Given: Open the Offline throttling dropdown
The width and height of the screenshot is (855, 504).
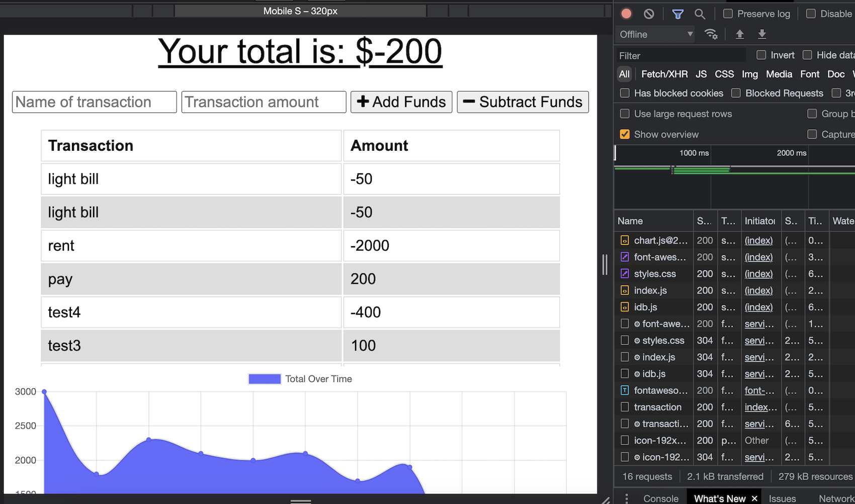Looking at the screenshot, I should (654, 34).
